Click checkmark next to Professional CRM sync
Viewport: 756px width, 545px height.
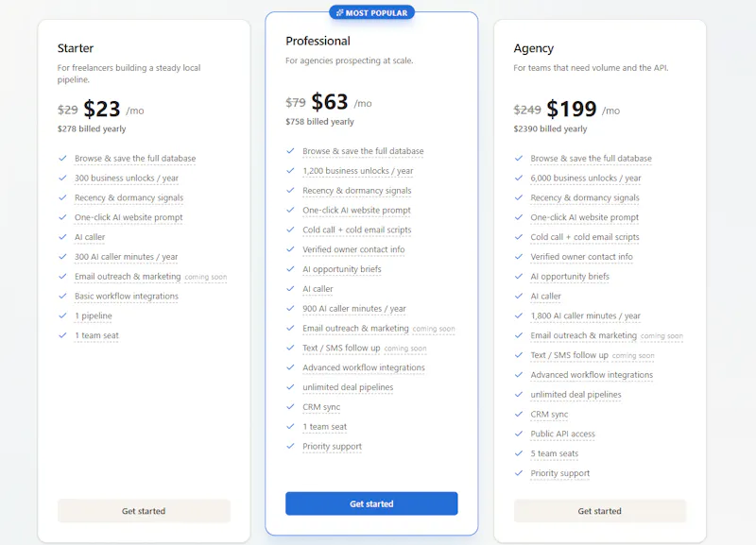290,407
